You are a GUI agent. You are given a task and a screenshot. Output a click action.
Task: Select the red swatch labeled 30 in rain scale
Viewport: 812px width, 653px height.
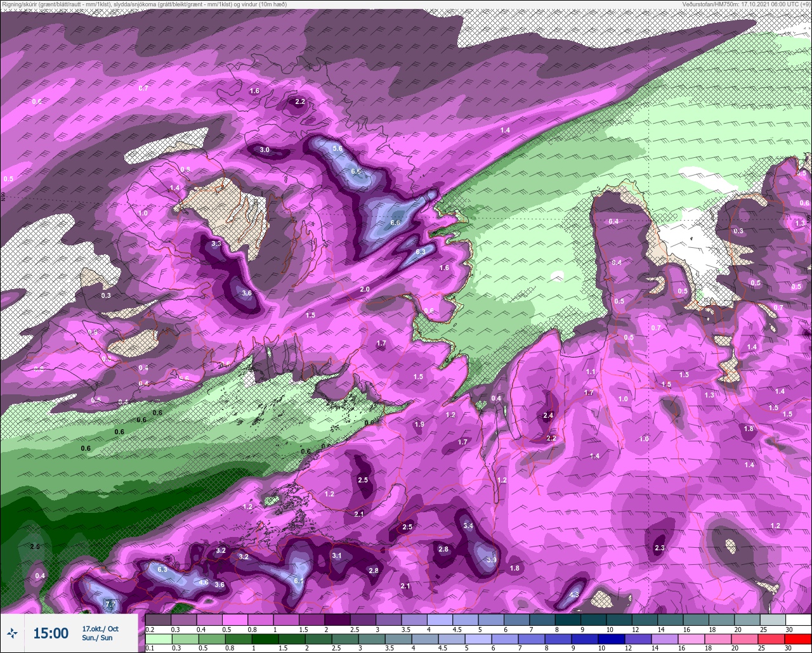tap(798, 638)
